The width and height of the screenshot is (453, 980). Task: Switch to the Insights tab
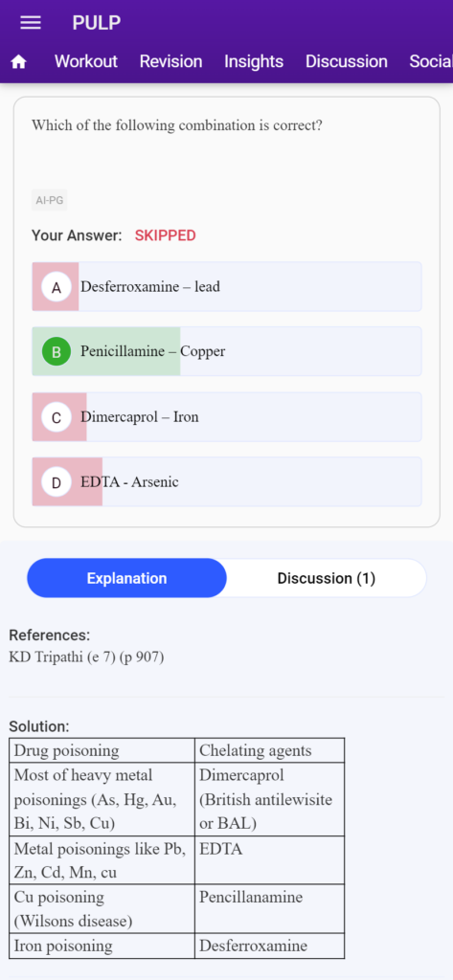254,61
